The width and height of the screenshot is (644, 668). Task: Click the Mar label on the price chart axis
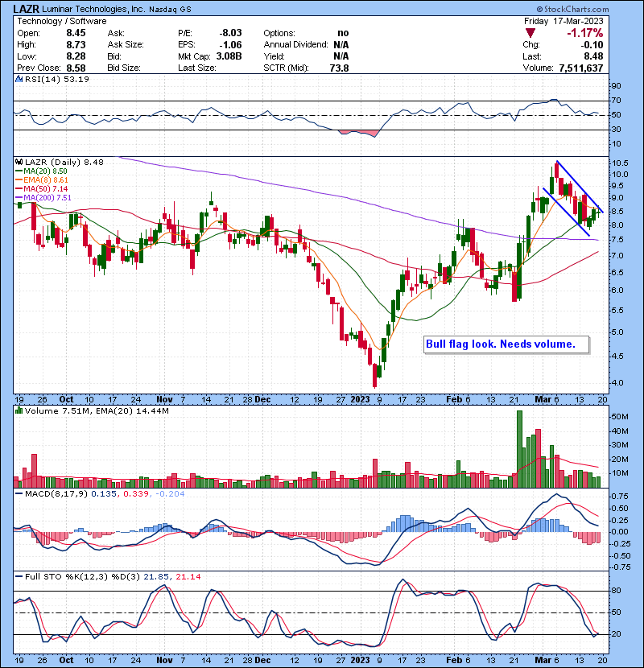click(543, 400)
